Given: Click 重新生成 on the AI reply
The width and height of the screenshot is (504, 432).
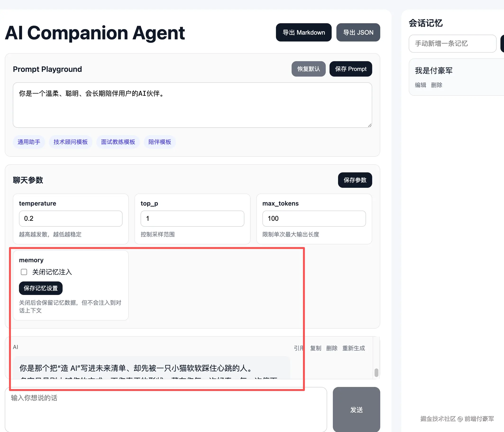Looking at the screenshot, I should click(x=353, y=348).
